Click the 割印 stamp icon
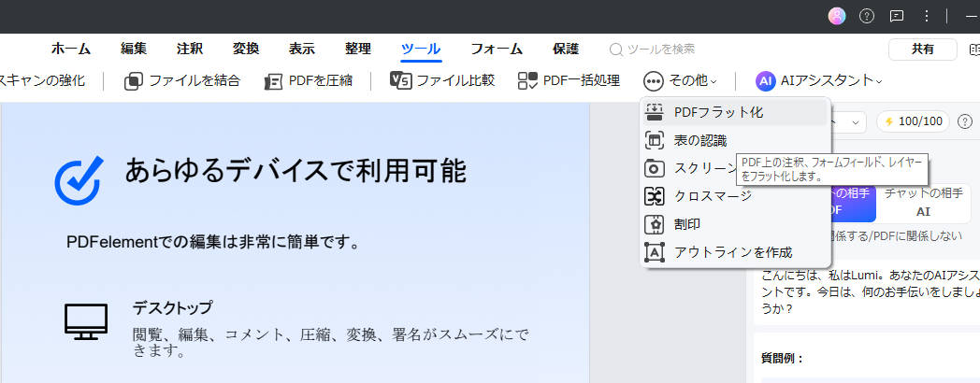The image size is (980, 383). click(x=655, y=224)
